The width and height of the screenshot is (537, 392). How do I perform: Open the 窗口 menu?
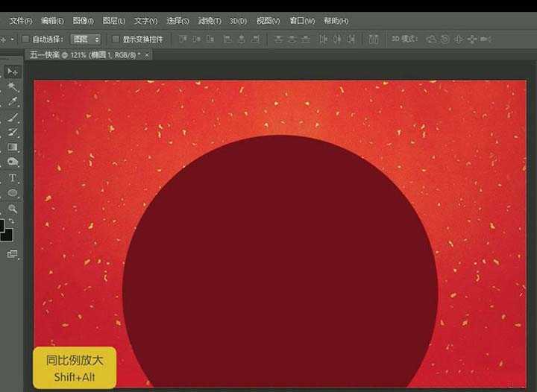point(302,21)
